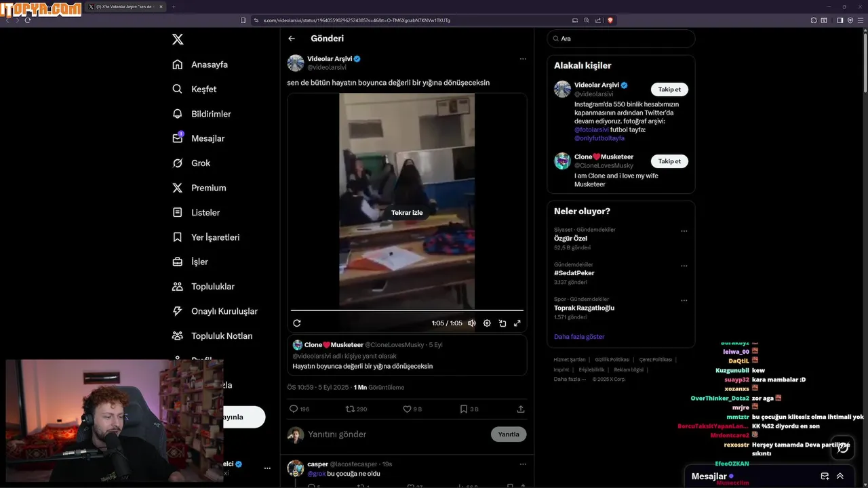Click the Yanıtla button
The width and height of the screenshot is (868, 488).
[509, 434]
